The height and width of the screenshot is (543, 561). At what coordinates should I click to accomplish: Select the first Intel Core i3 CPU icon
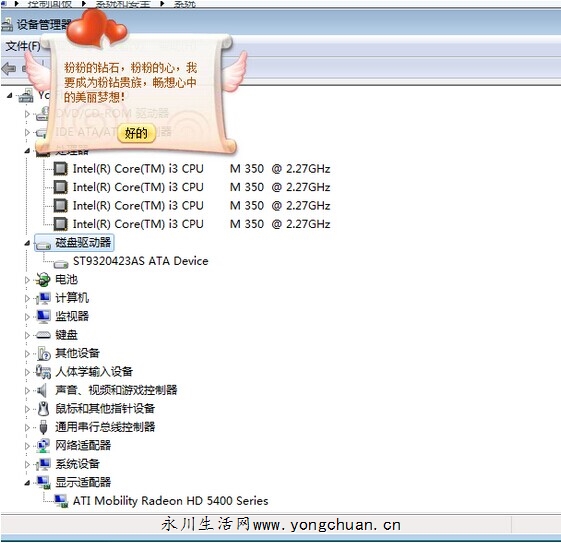[60, 168]
